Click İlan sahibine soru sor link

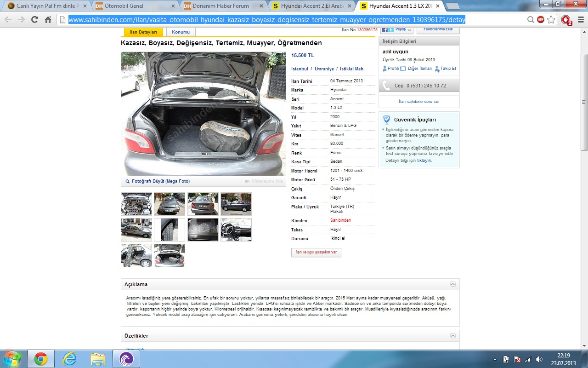click(419, 102)
